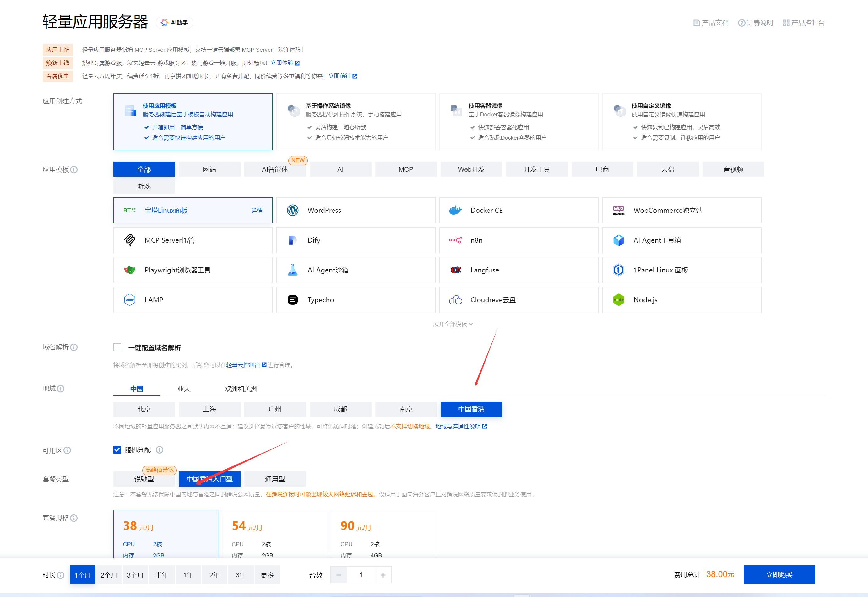Image resolution: width=868 pixels, height=597 pixels.
Task: Click the n8n template icon
Action: click(455, 240)
